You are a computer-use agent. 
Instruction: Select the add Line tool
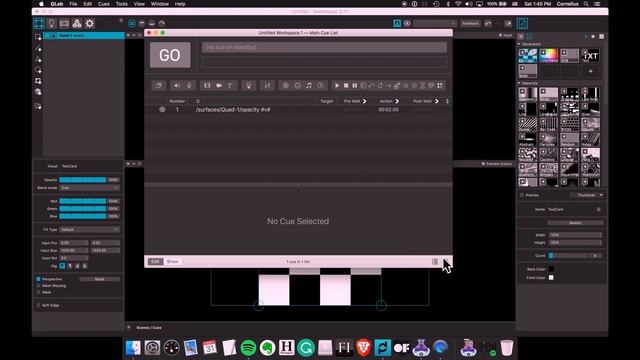pyautogui.click(x=38, y=49)
